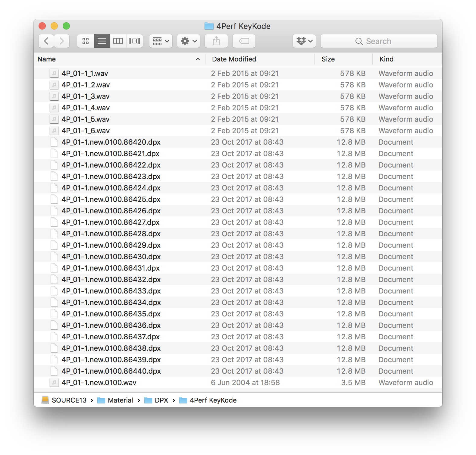Click the Search field

[379, 41]
